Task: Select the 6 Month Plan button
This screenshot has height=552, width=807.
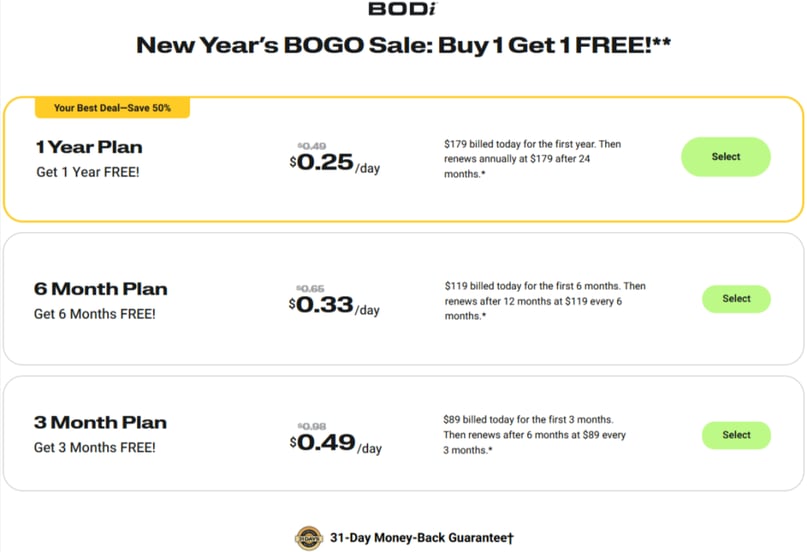Action: click(736, 299)
